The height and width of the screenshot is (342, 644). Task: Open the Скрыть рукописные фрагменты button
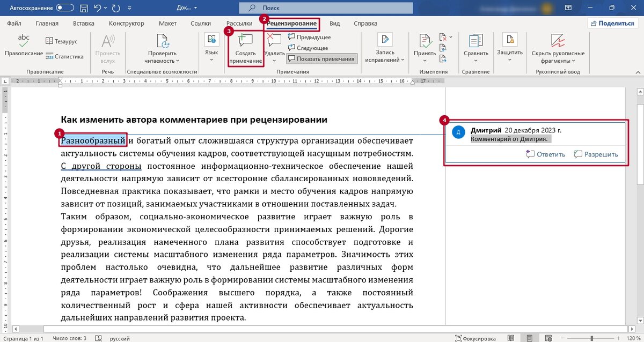tap(558, 48)
